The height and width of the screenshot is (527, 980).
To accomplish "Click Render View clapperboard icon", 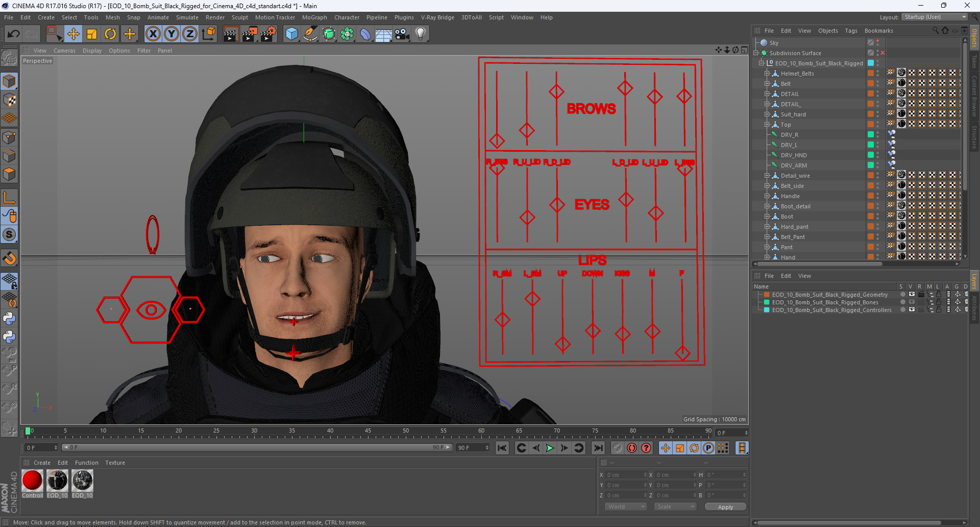I will click(231, 34).
